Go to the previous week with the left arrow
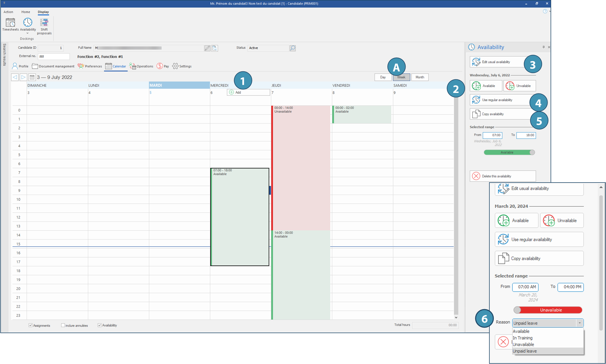This screenshot has width=606, height=364. (x=15, y=77)
